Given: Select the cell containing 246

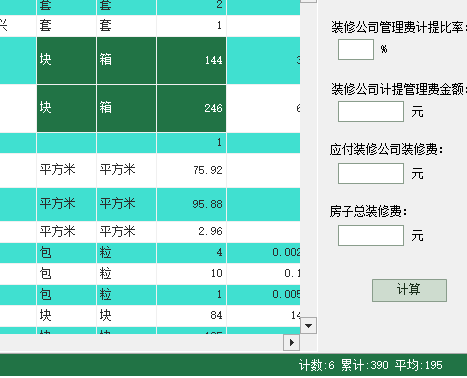Looking at the screenshot, I should tap(191, 108).
